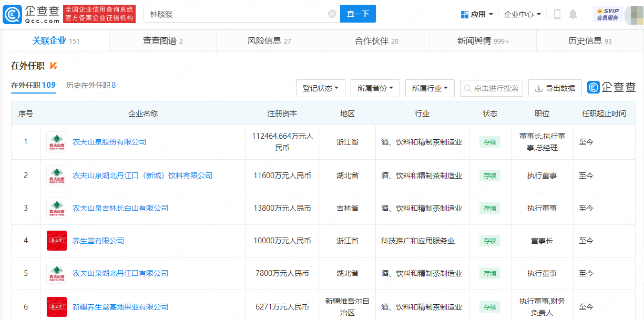Click the 执行董事,财务负责人 position cell
The width and height of the screenshot is (644, 320).
[542, 307]
